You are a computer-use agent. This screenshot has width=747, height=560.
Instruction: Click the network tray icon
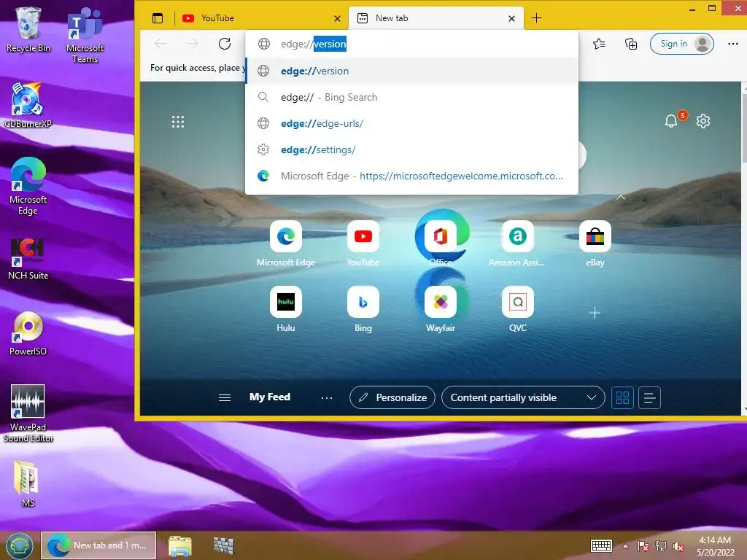pyautogui.click(x=661, y=546)
